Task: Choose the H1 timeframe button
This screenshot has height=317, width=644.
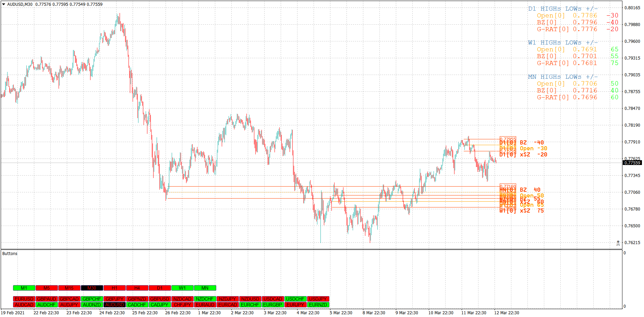Action: tap(114, 288)
